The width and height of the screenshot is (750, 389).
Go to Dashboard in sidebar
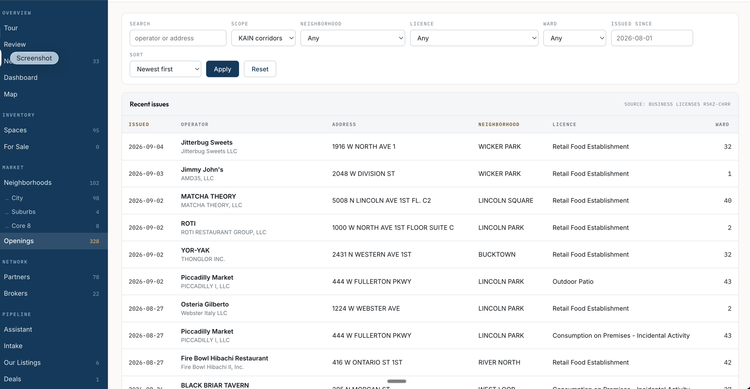click(x=21, y=78)
